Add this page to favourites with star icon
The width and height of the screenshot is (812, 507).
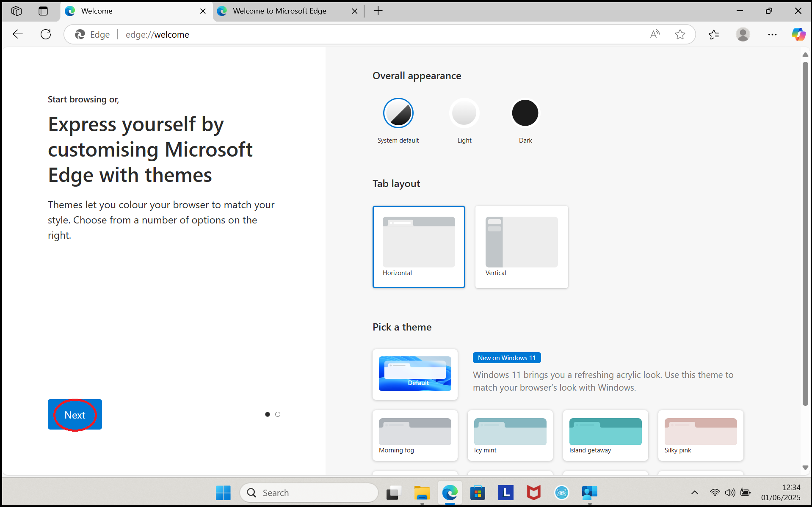click(x=680, y=34)
